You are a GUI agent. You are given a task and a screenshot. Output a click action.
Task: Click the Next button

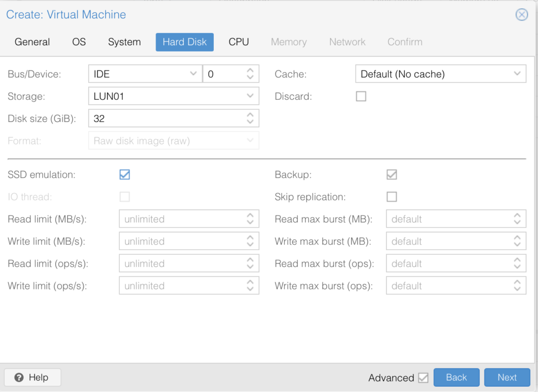pyautogui.click(x=506, y=377)
